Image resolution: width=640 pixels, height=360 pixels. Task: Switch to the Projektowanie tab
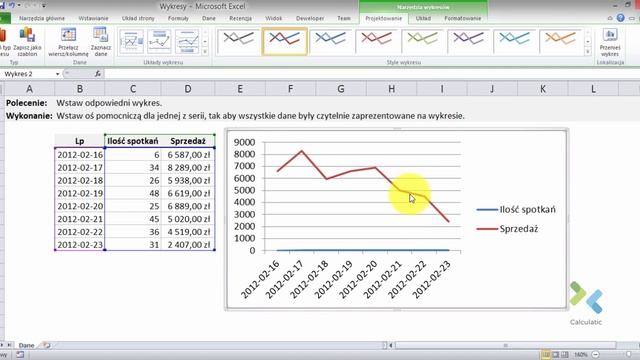(384, 18)
